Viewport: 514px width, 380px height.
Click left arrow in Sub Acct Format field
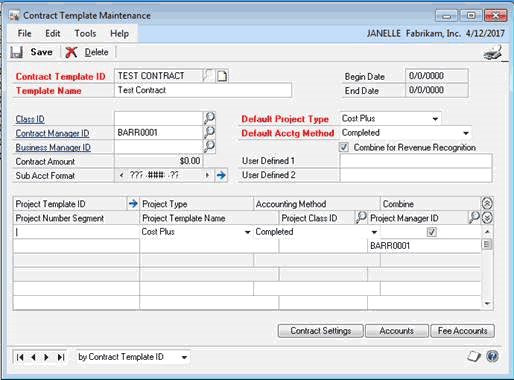[x=121, y=175]
